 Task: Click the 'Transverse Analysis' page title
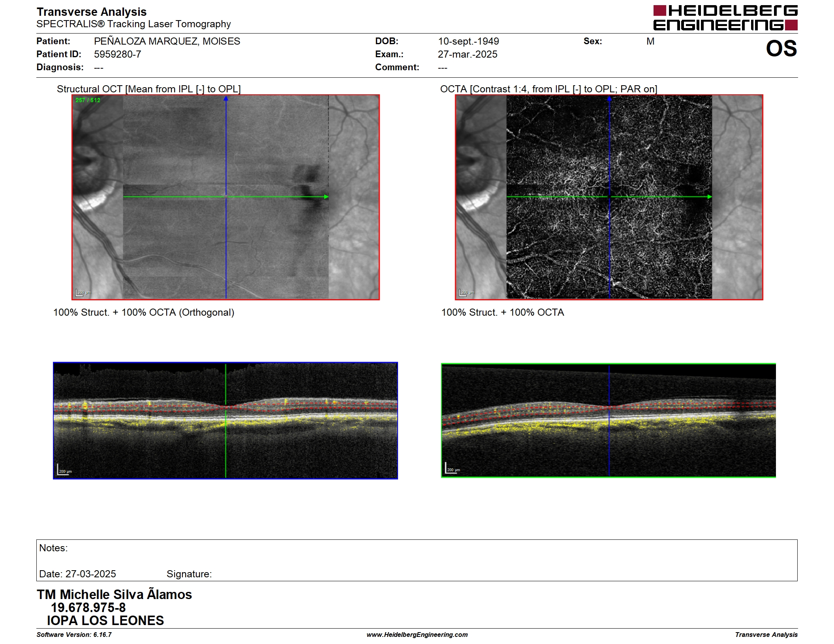click(92, 12)
